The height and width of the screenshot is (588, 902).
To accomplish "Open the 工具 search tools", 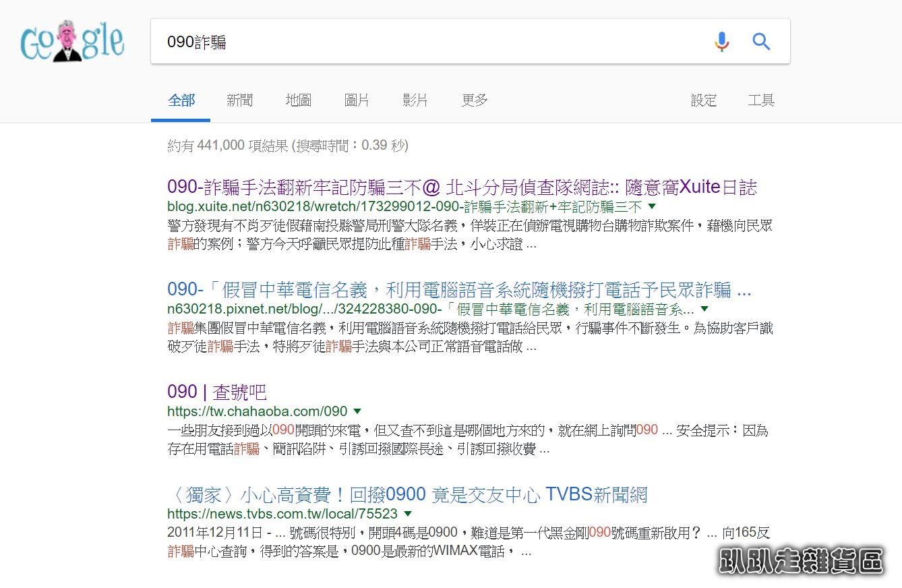I will (x=761, y=100).
